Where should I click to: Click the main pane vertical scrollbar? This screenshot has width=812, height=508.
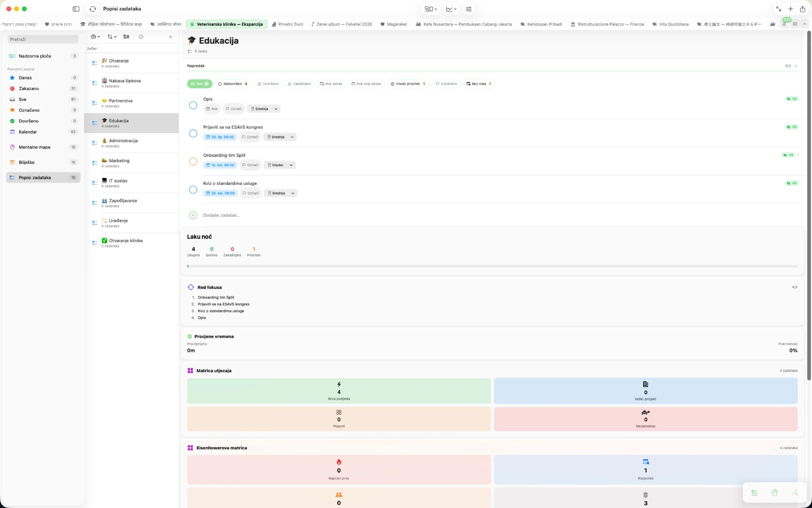[x=809, y=206]
